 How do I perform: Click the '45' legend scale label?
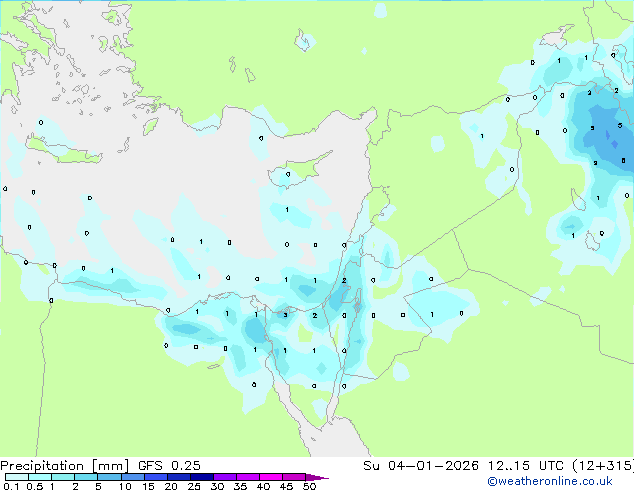286,486
